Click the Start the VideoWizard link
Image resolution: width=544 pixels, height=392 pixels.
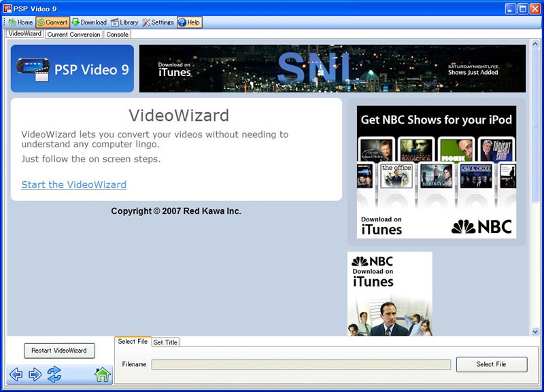74,185
